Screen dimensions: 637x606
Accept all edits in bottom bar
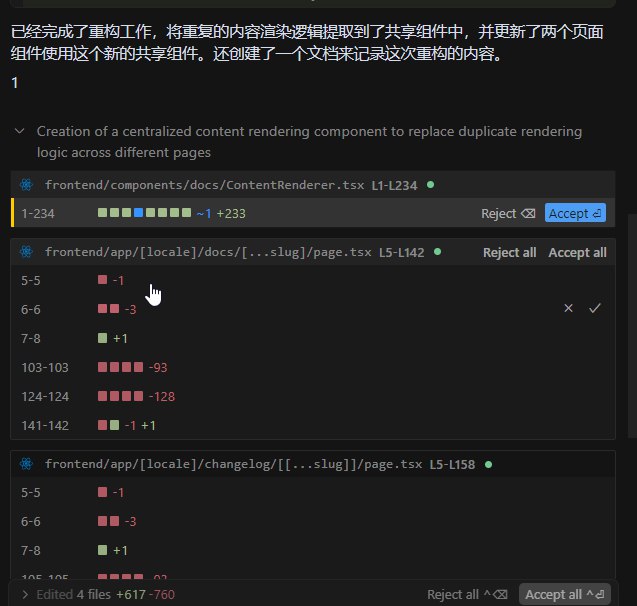point(565,595)
